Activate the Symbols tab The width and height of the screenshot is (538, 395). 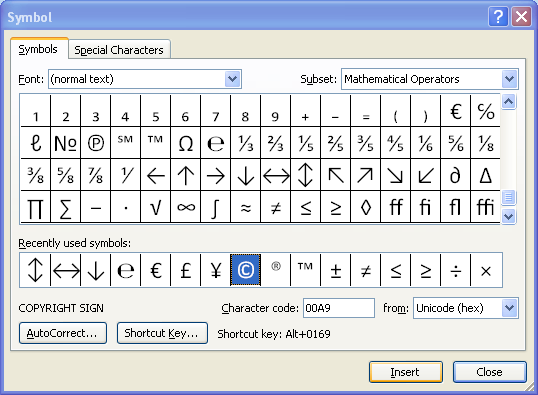[x=38, y=49]
